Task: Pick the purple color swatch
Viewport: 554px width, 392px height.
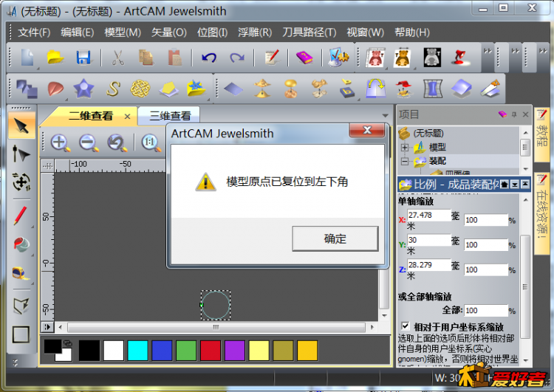Action: (x=235, y=351)
